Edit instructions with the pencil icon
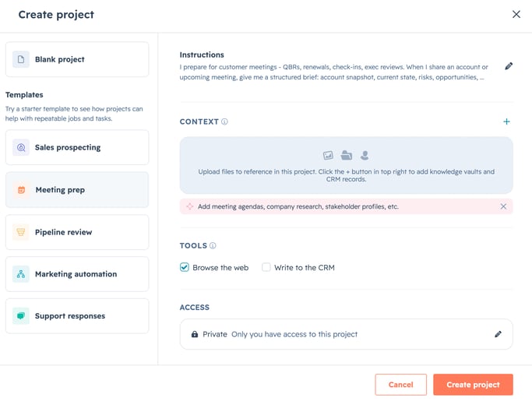 pyautogui.click(x=509, y=66)
